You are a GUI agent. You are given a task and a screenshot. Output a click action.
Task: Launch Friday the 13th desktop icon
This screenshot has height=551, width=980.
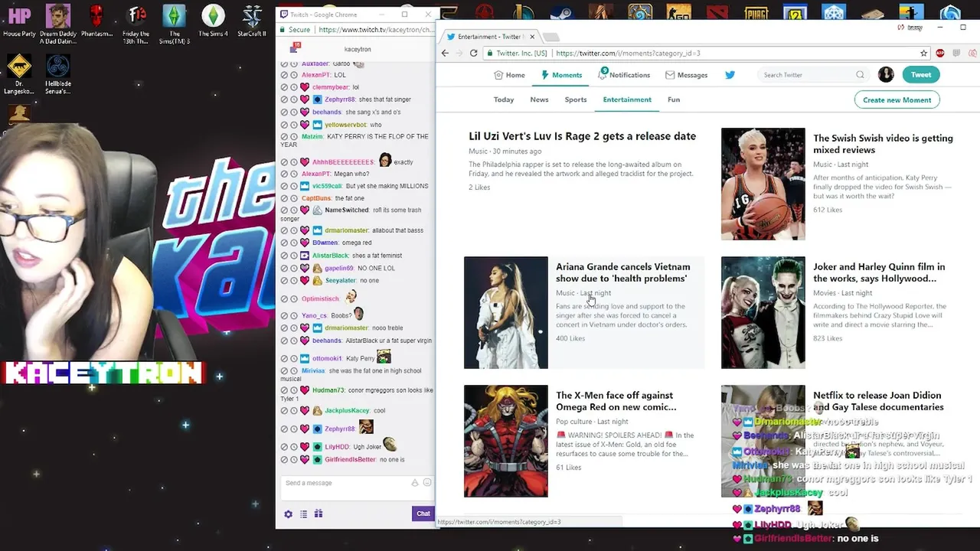coord(136,24)
